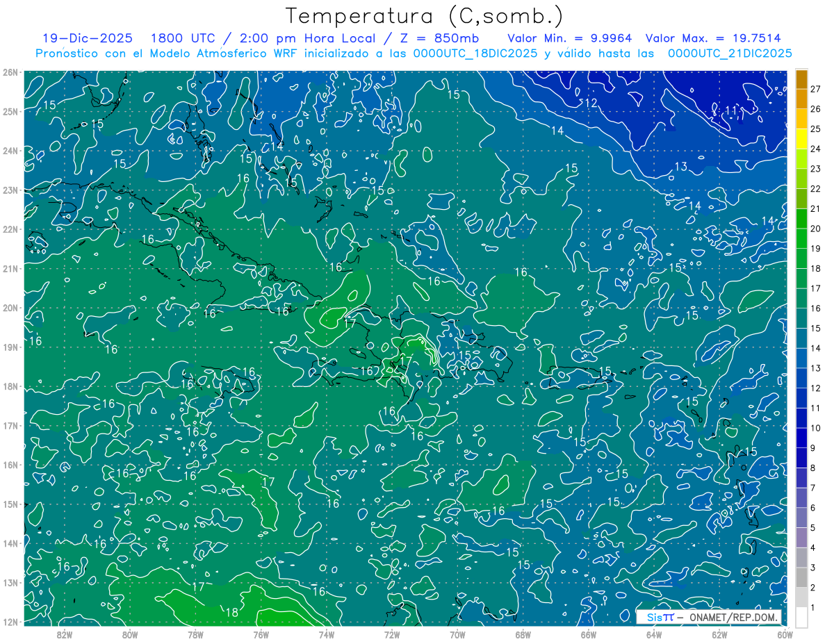Viewport: 834px width, 644px height.
Task: Click the "64W" longitude axis label
Action: click(654, 634)
